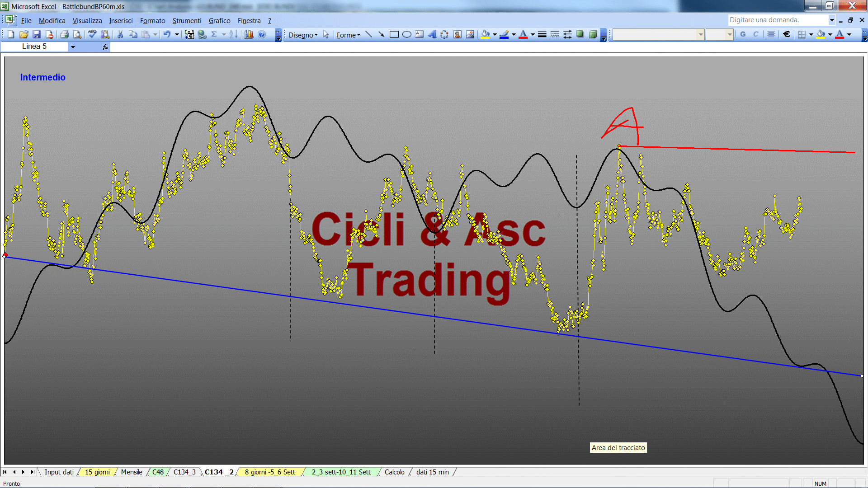Image resolution: width=868 pixels, height=488 pixels.
Task: Open Line Style options icon
Action: click(542, 34)
